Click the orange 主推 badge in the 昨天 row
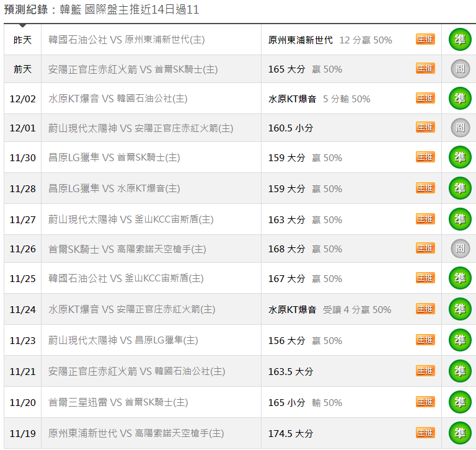 (x=425, y=39)
